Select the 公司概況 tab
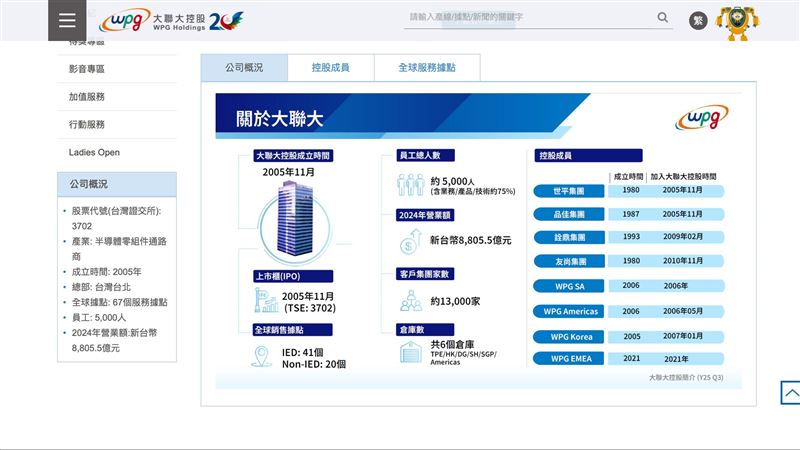Screen dimensions: 800x450 pyautogui.click(x=244, y=67)
